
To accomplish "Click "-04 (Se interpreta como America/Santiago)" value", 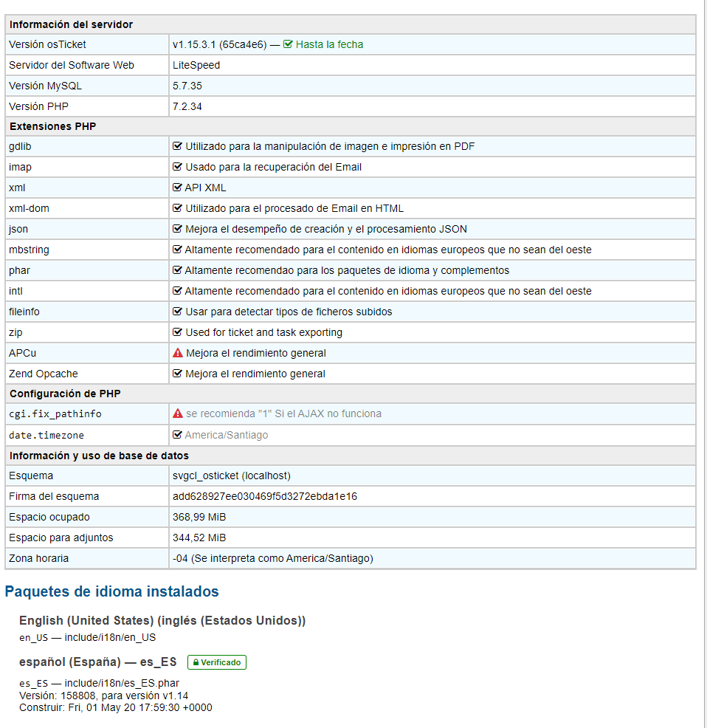I will pos(273,558).
